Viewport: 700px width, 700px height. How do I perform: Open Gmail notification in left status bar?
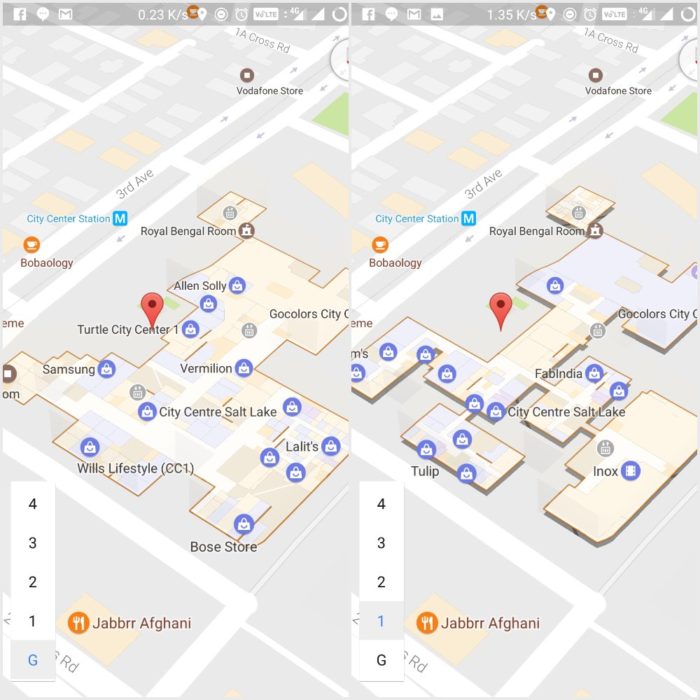pyautogui.click(x=65, y=14)
